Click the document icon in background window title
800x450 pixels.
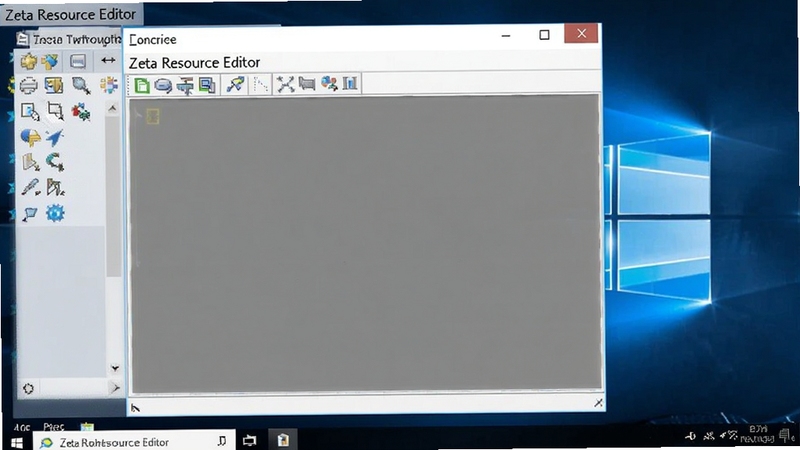click(x=22, y=39)
